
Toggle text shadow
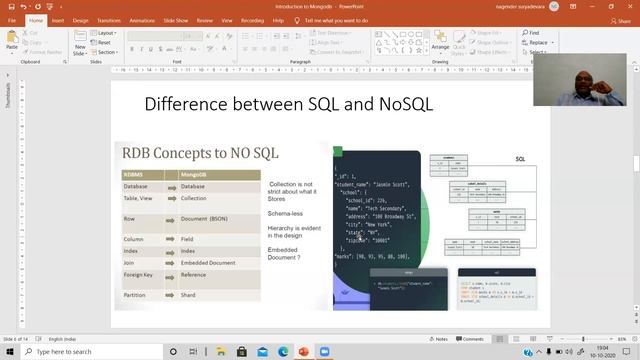(160, 49)
